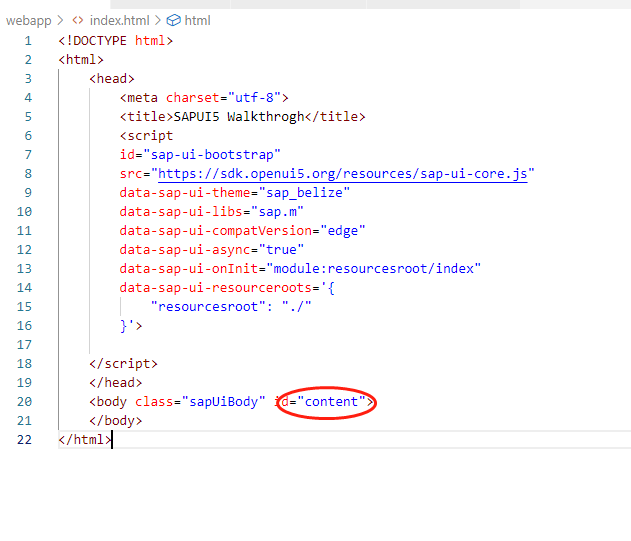
Task: Place cursor on closing </body> tag
Action: click(x=116, y=421)
